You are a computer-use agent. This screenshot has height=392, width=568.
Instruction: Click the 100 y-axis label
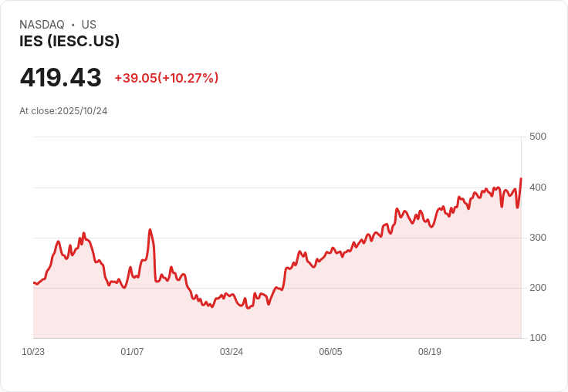tap(537, 338)
